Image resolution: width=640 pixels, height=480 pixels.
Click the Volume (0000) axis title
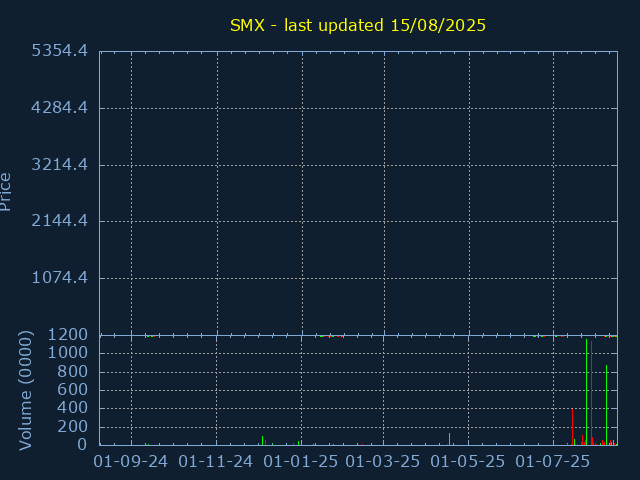(x=25, y=391)
